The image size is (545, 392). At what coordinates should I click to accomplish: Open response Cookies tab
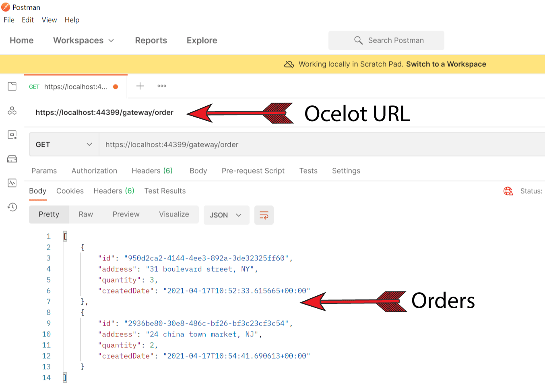[70, 191]
